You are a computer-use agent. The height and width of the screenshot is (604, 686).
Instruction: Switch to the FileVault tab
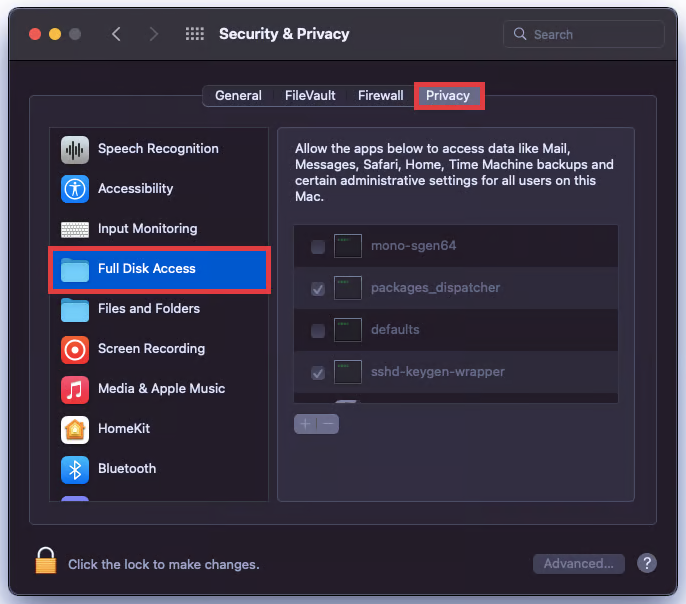[309, 96]
